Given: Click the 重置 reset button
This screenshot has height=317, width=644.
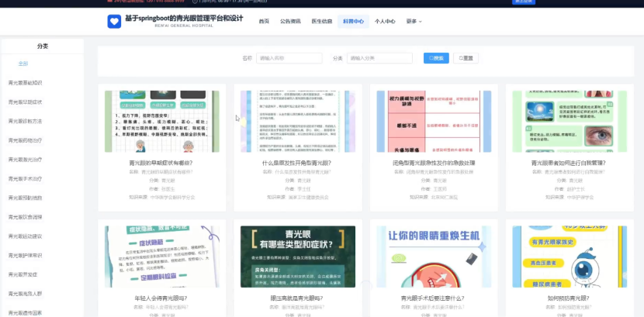Looking at the screenshot, I should (x=466, y=58).
